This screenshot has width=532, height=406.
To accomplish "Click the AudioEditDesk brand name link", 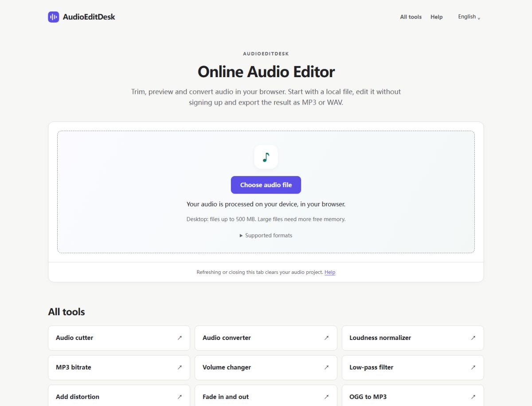I will pos(89,17).
